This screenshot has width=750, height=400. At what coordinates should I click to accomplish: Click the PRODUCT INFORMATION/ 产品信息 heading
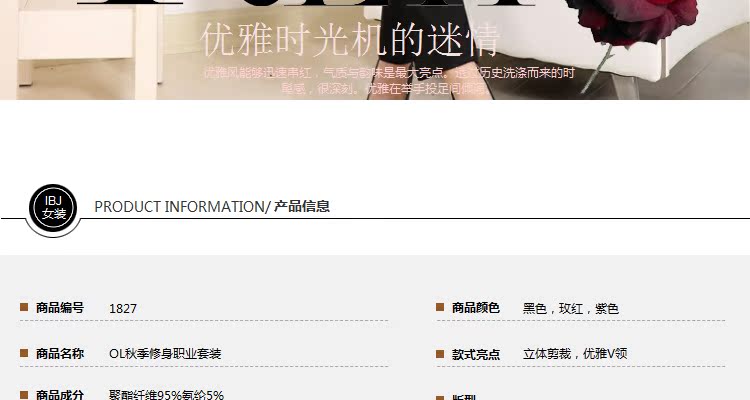212,207
